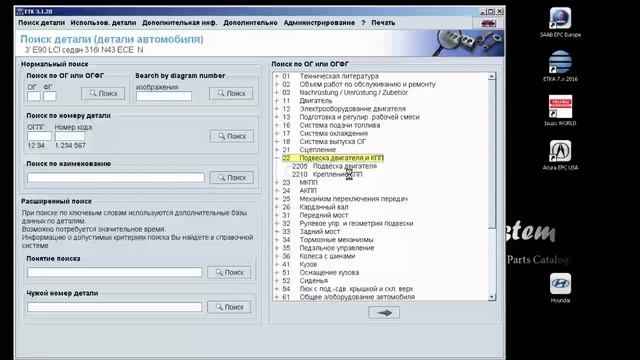
Task: Click the tree vertical scrollbar thumb
Action: [x=492, y=154]
